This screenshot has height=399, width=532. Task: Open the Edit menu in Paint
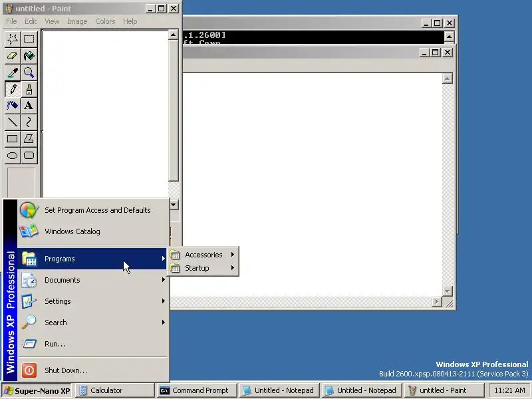click(31, 21)
